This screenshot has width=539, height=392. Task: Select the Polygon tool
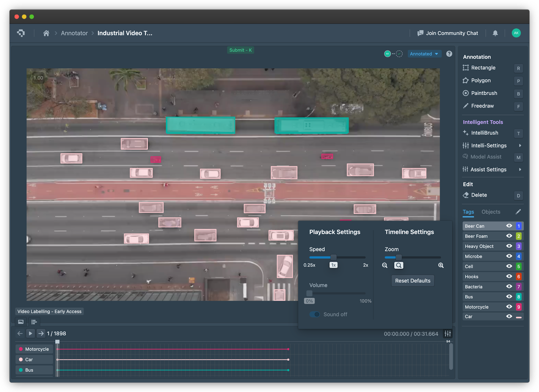[x=480, y=80]
